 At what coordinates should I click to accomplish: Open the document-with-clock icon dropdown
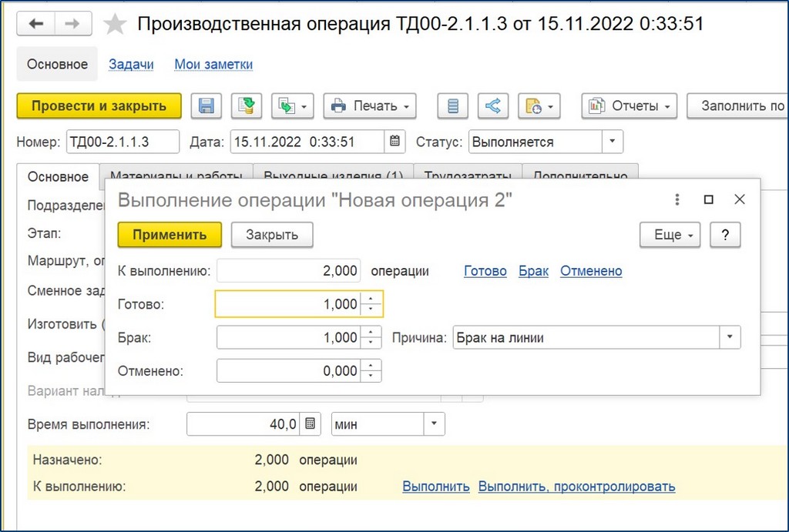click(539, 106)
